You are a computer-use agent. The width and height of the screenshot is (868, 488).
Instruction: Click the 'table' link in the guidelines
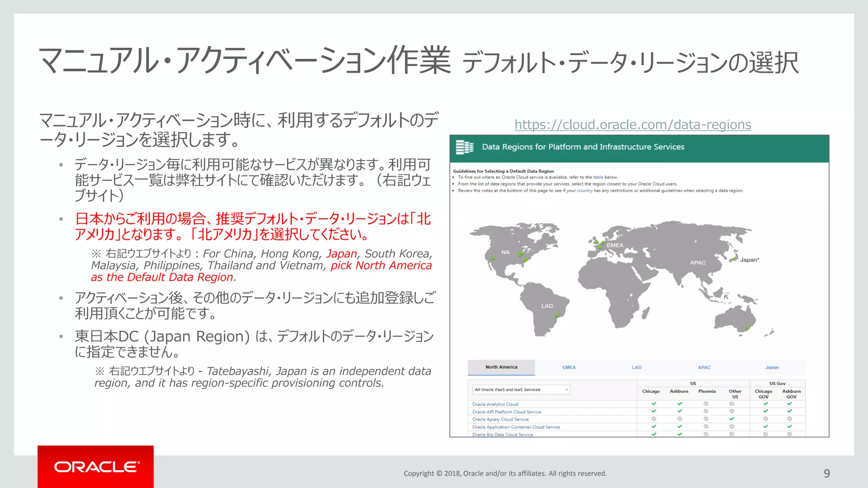[x=598, y=177]
